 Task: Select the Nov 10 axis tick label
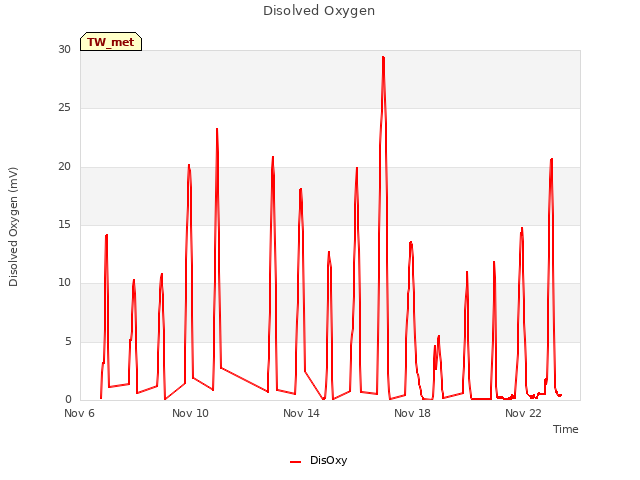[x=190, y=413]
